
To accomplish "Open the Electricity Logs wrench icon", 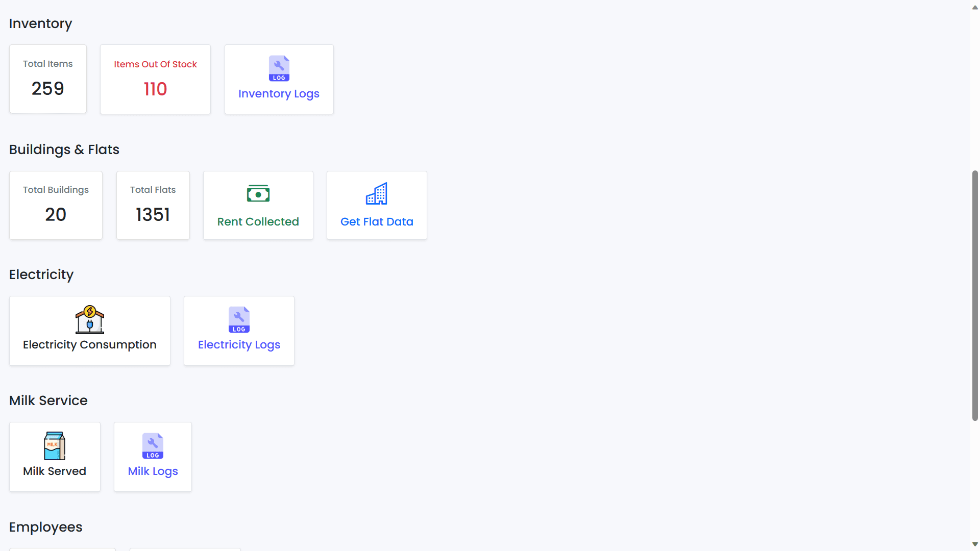I will (x=239, y=320).
